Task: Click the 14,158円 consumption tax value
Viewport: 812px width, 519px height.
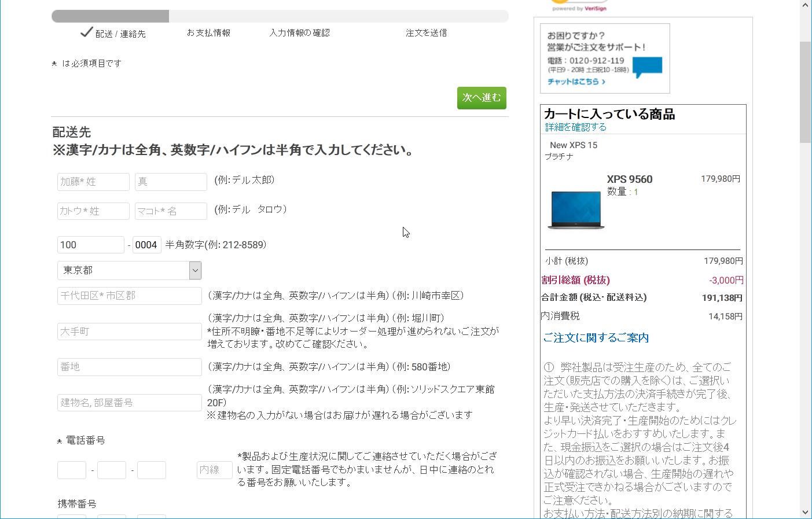Action: (726, 316)
